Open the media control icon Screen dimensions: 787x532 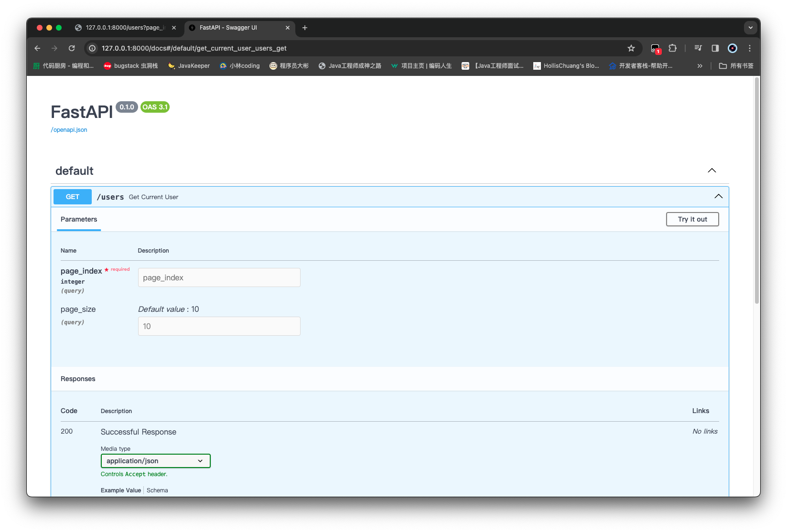pyautogui.click(x=698, y=48)
